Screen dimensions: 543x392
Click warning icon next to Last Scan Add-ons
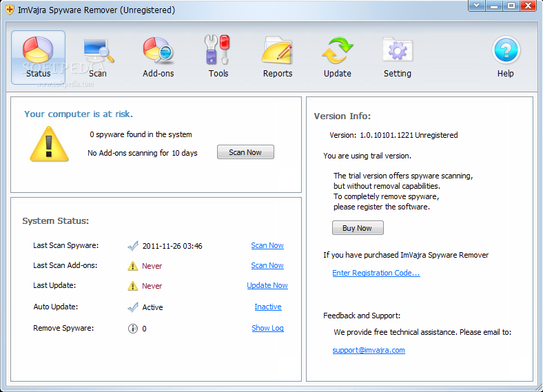132,266
